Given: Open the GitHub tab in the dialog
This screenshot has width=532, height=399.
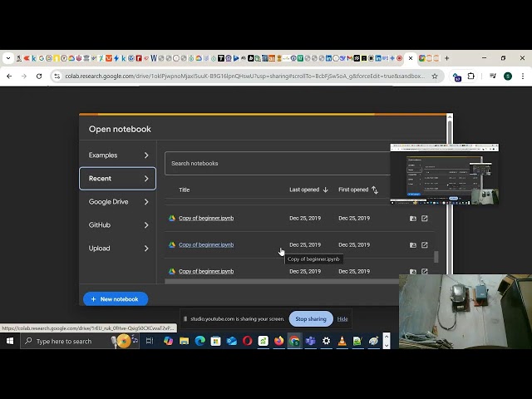Looking at the screenshot, I should pos(117,225).
